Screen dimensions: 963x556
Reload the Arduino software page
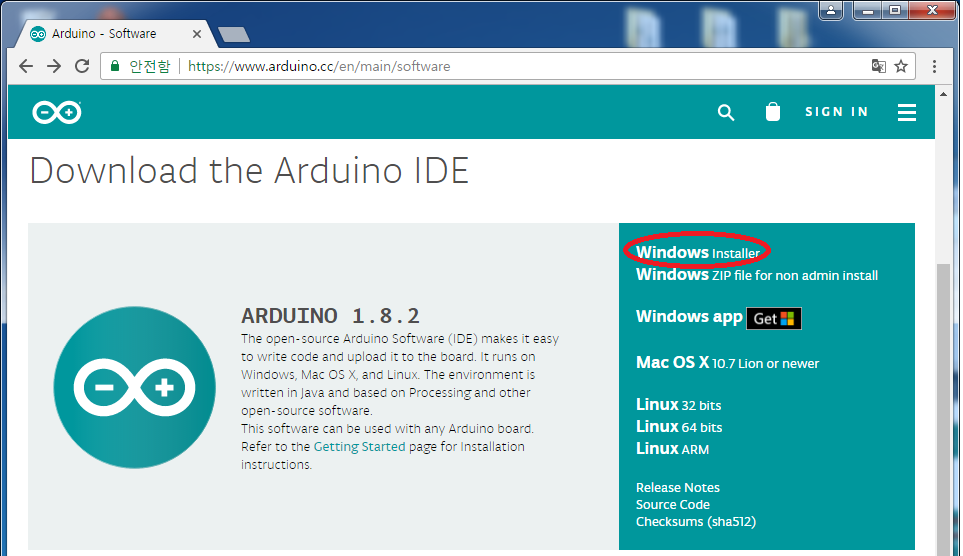(82, 66)
